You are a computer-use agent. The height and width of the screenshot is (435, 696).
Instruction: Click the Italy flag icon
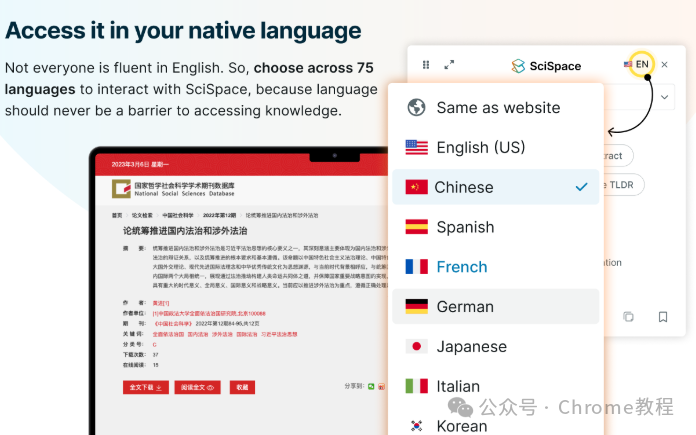[416, 386]
